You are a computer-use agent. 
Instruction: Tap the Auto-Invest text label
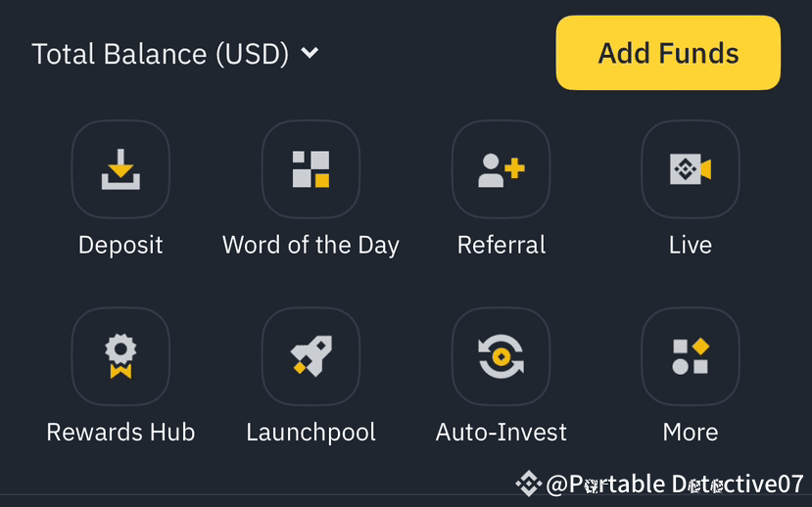click(501, 432)
